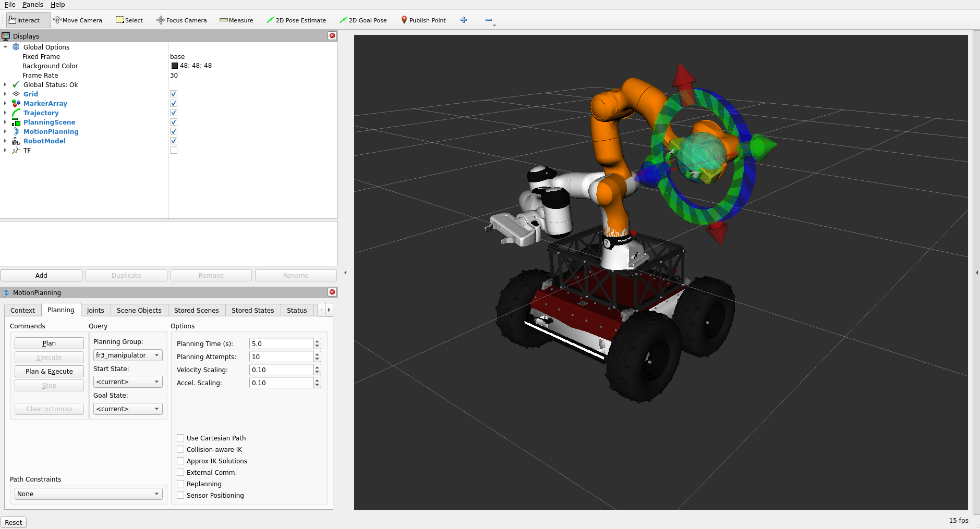Click the TF axes icon
Viewport: 980px width, 529px height.
16,150
